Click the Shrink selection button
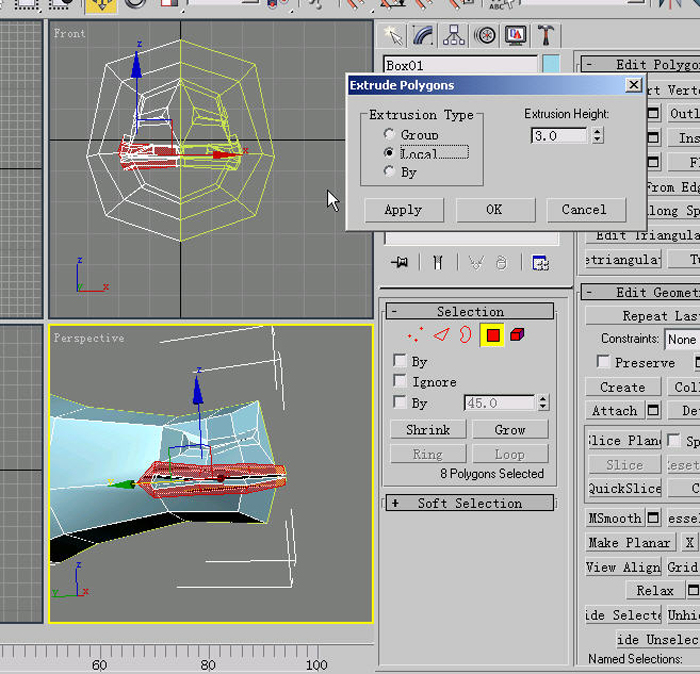The width and height of the screenshot is (700, 674). pyautogui.click(x=428, y=430)
